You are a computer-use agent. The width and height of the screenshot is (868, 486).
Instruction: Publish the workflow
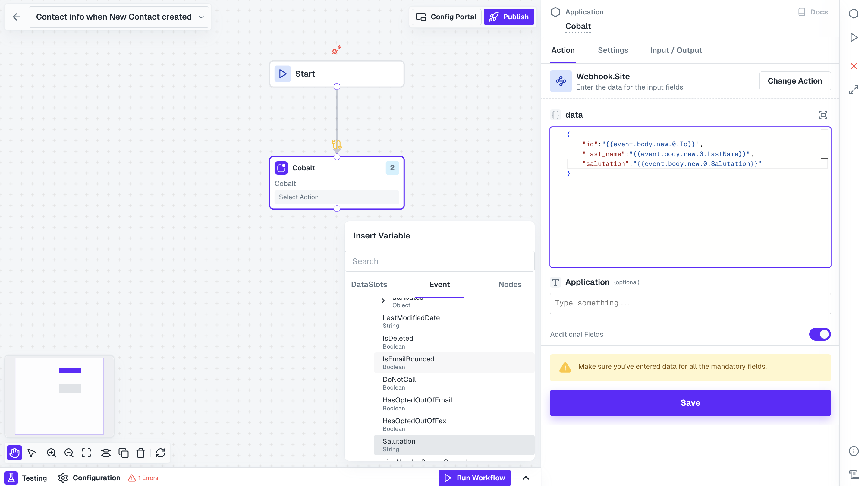click(509, 17)
